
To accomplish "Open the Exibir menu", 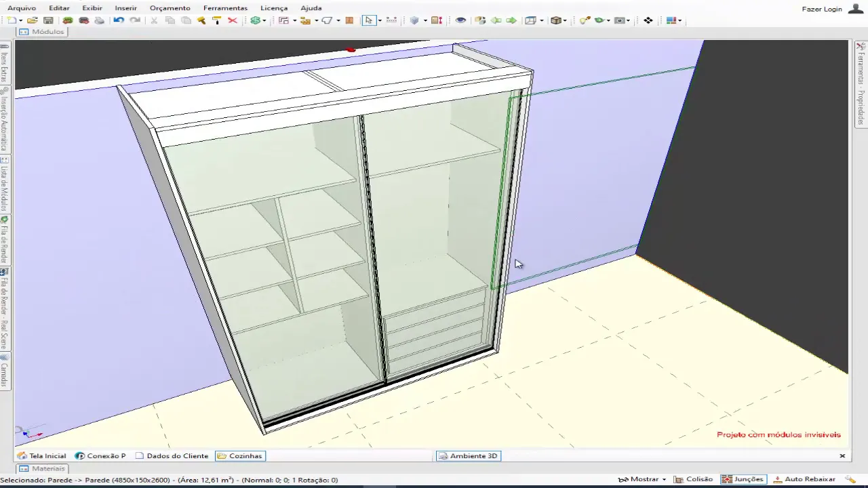I will click(x=92, y=8).
